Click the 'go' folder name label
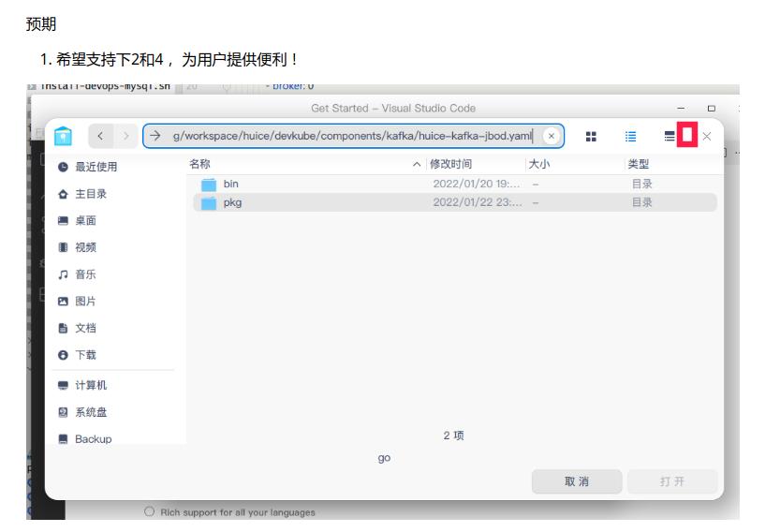The image size is (765, 532). 384,458
